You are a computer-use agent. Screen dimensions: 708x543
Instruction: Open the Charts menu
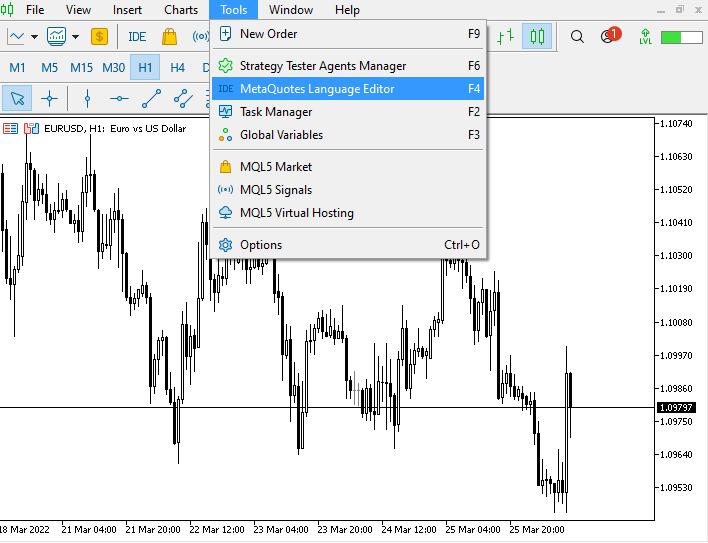click(x=181, y=10)
